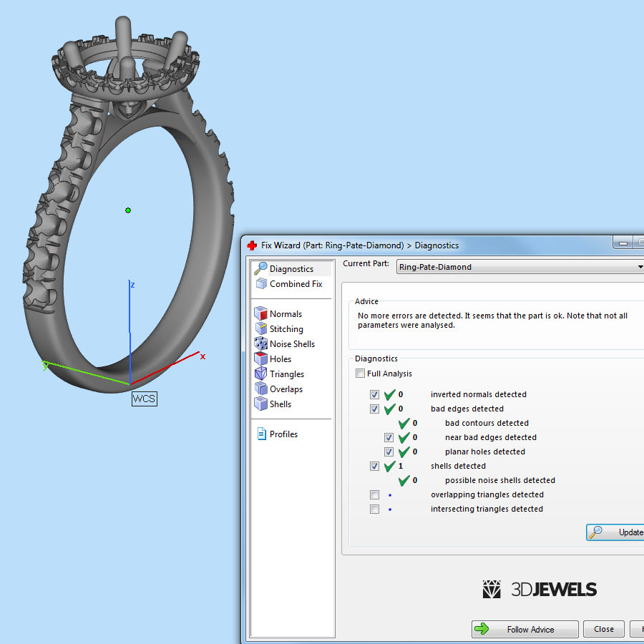Viewport: 644px width, 644px height.
Task: Select the Shells icon in sidebar
Action: point(260,404)
